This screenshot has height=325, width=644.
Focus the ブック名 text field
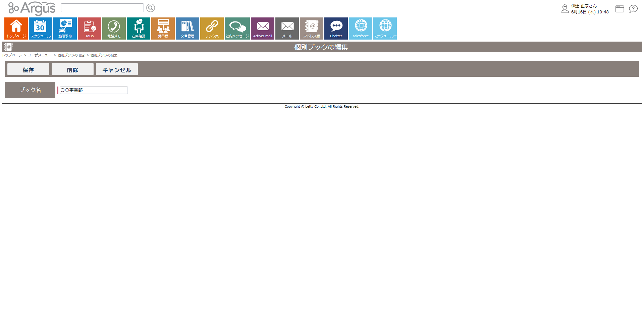94,90
